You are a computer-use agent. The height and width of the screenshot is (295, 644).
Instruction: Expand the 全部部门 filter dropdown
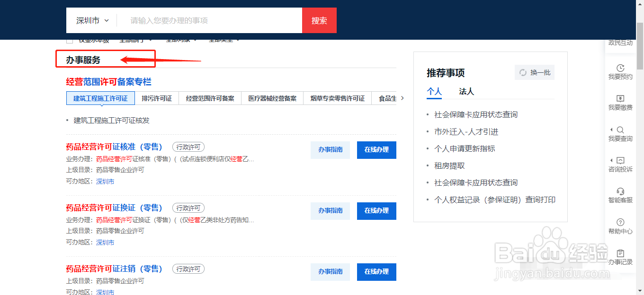click(x=135, y=40)
